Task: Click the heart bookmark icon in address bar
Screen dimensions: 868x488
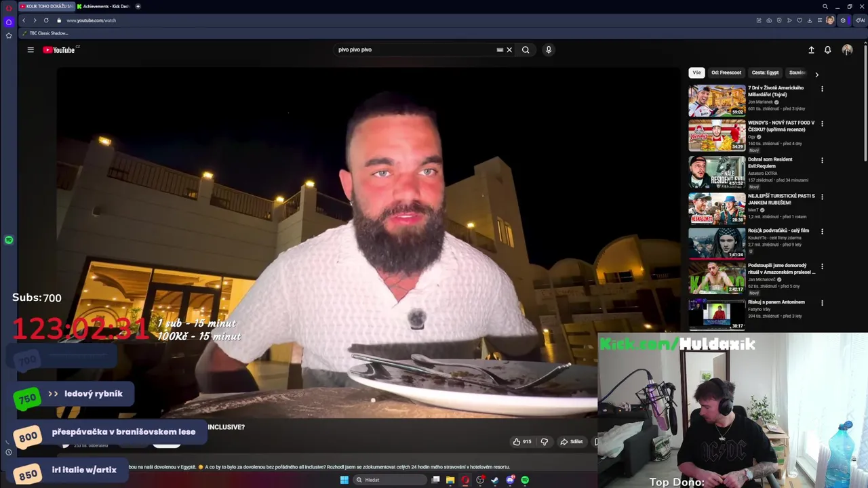Action: [x=800, y=20]
